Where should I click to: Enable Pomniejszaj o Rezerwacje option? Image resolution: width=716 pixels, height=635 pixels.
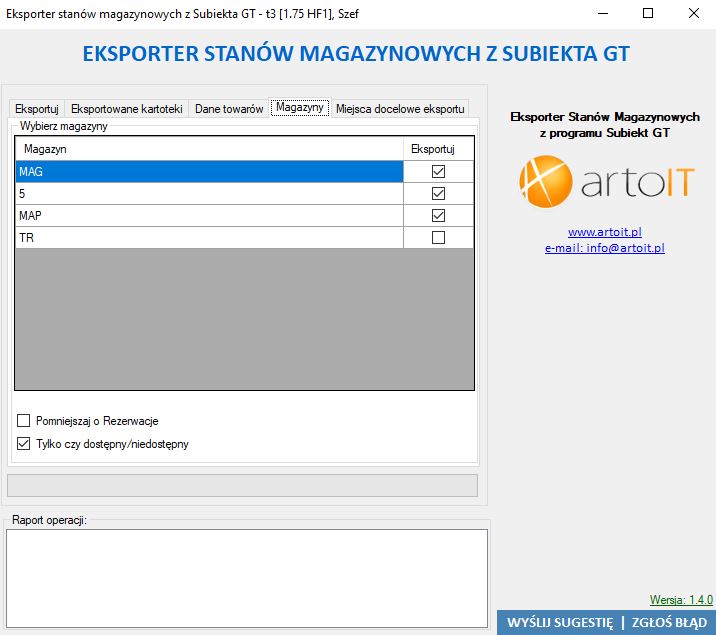pos(24,421)
